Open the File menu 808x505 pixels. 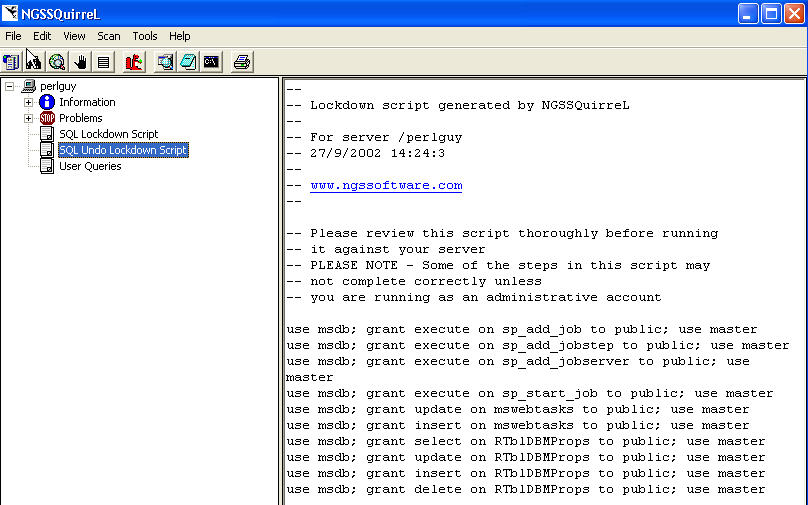pos(13,36)
